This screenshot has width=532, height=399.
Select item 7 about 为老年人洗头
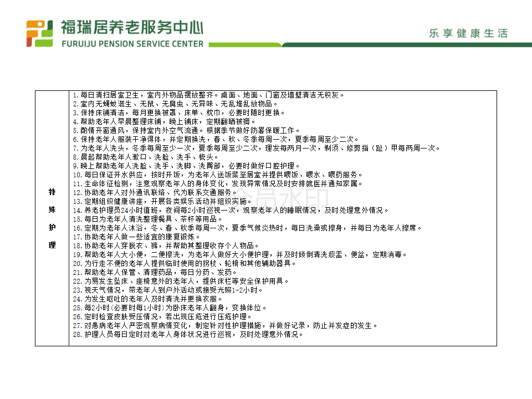pyautogui.click(x=257, y=148)
